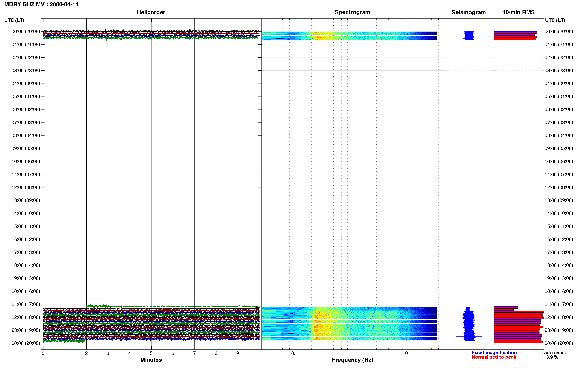The image size is (588, 368).
Task: Click Helicorder time label 23:08 (19:08)
Action: 26,330
